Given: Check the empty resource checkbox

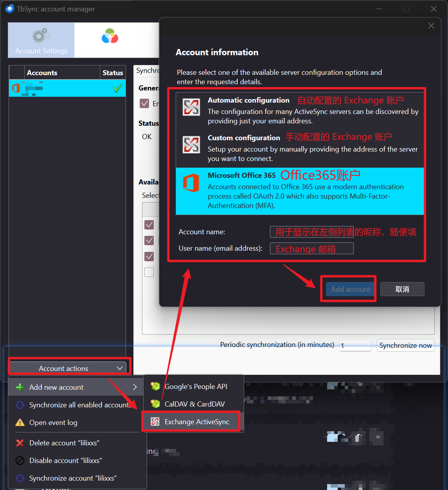Looking at the screenshot, I should click(x=149, y=272).
